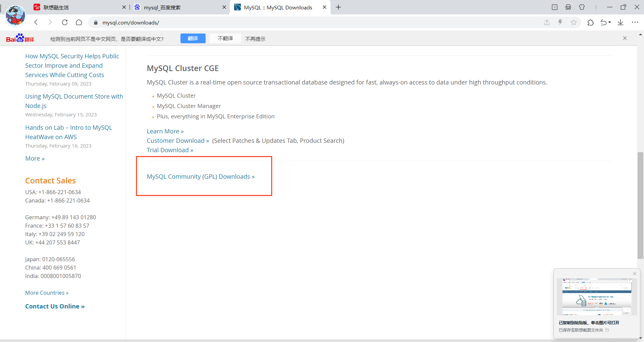644x342 pixels.
Task: Reload the MySQL downloads page
Action: click(65, 22)
